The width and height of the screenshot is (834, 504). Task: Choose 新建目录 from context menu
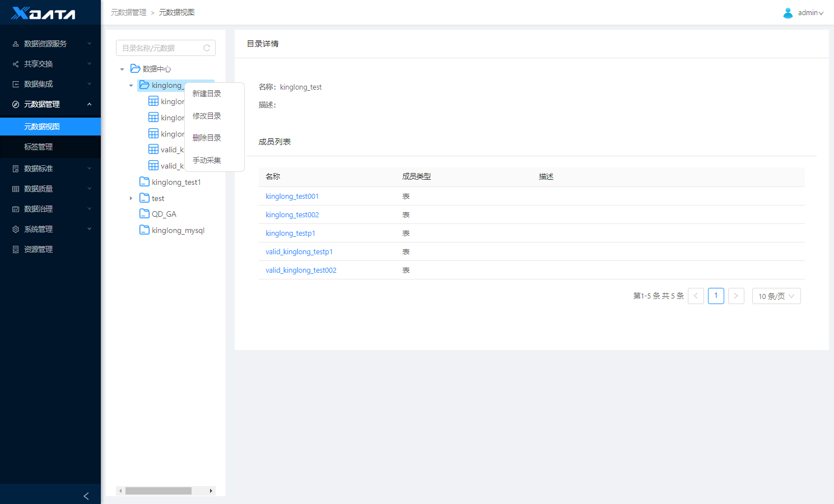point(207,94)
